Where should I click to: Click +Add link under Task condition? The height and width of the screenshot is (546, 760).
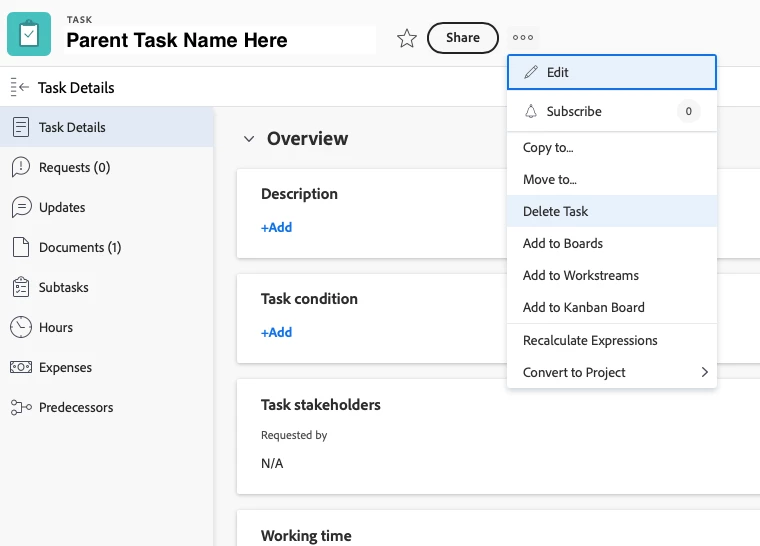pyautogui.click(x=276, y=332)
